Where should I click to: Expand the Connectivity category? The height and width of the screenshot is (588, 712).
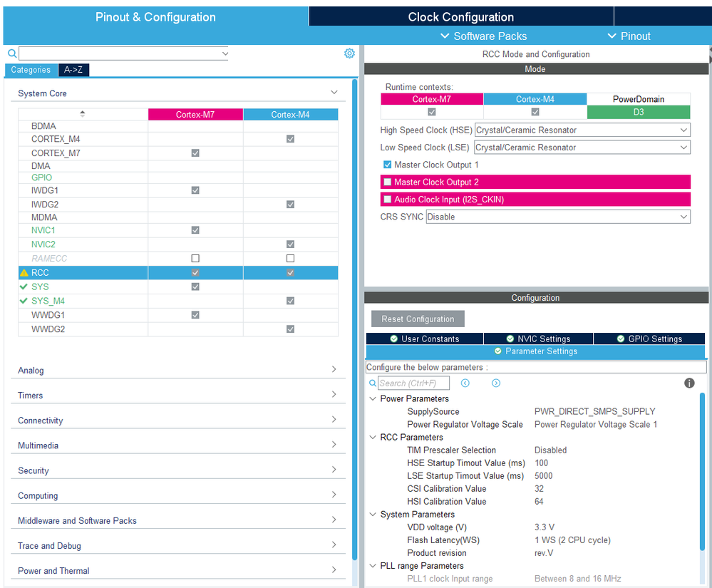coord(334,419)
